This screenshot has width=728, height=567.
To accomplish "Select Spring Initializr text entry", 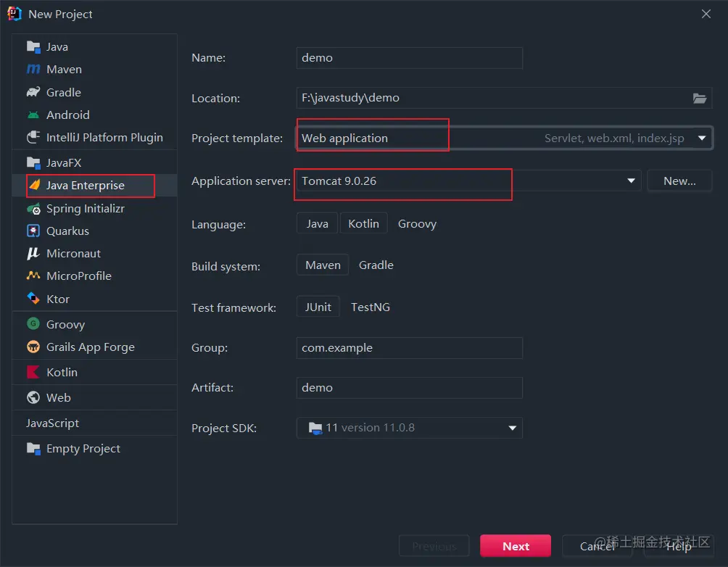I will (x=86, y=209).
